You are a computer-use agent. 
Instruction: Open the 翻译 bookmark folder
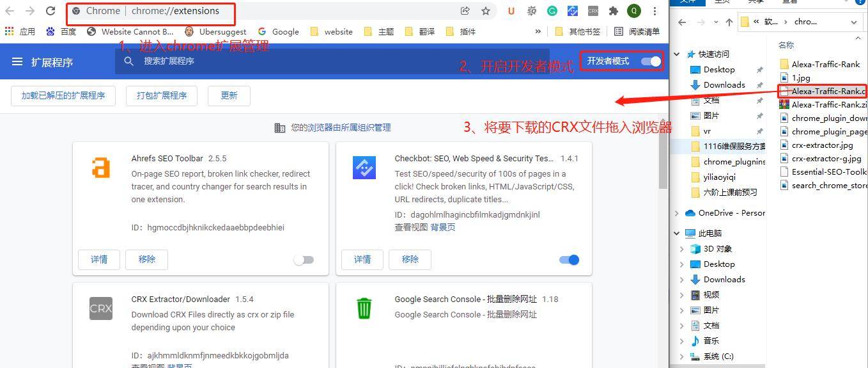point(420,31)
